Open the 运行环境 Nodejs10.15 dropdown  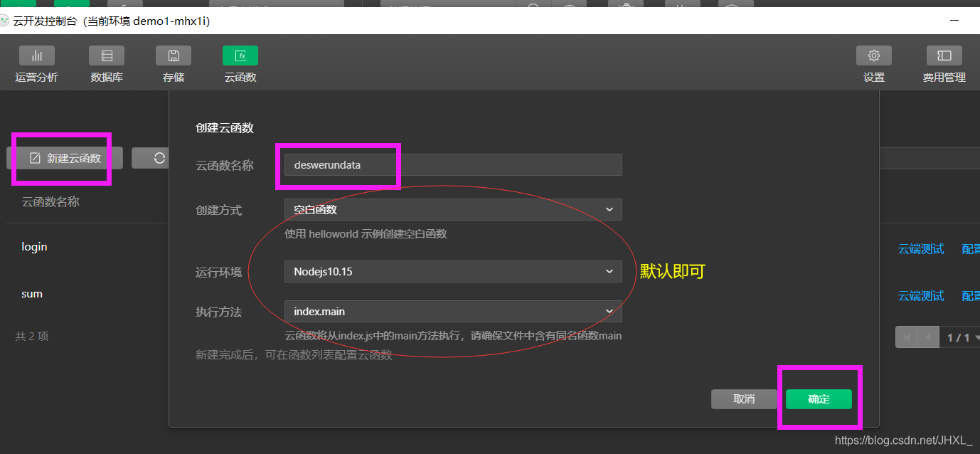point(453,271)
